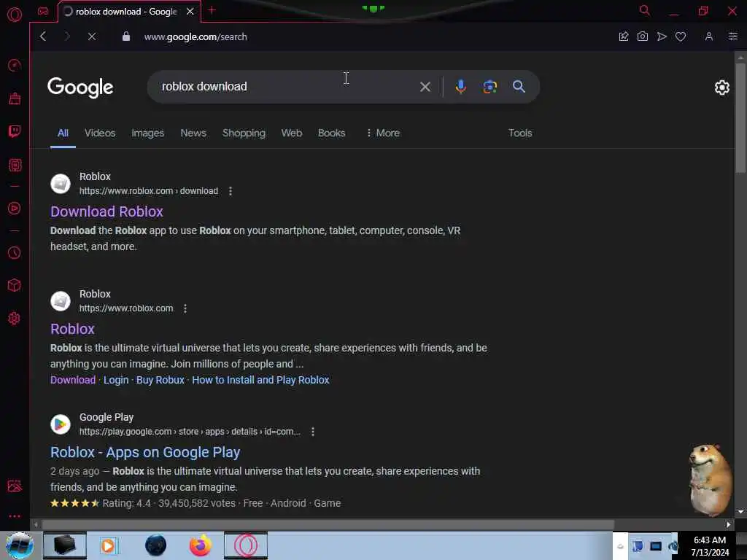Open Google quick settings gear
This screenshot has height=560, width=747.
point(721,87)
